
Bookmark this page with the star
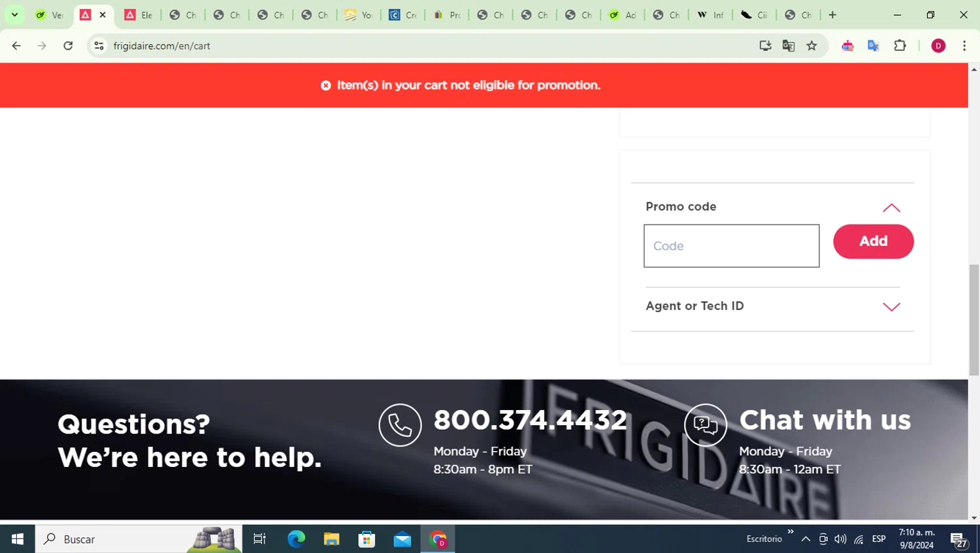[811, 46]
